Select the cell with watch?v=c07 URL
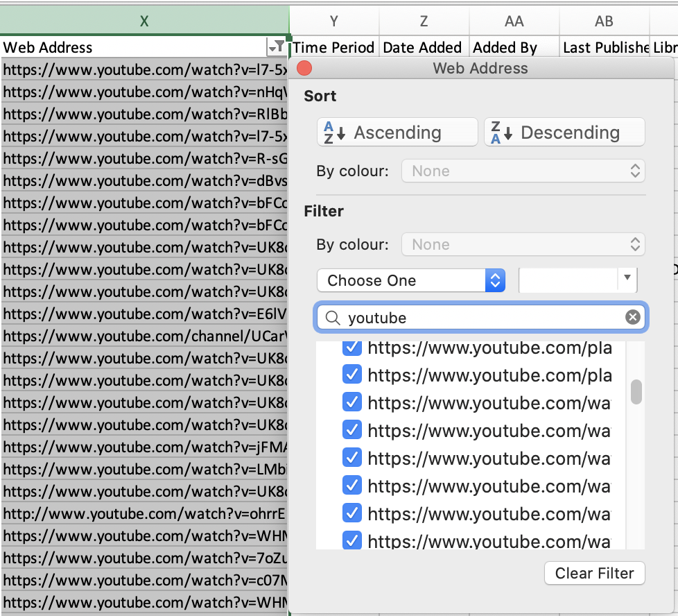 point(144,580)
